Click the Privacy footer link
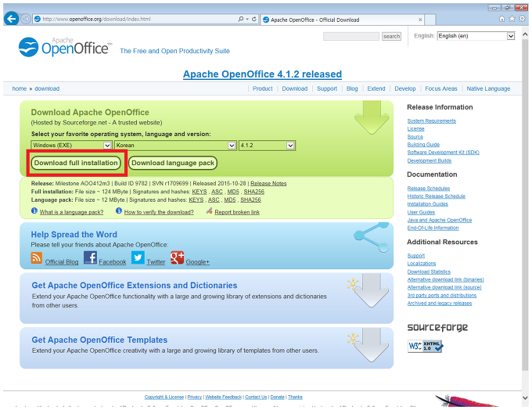Image resolution: width=532 pixels, height=410 pixels. [194, 397]
